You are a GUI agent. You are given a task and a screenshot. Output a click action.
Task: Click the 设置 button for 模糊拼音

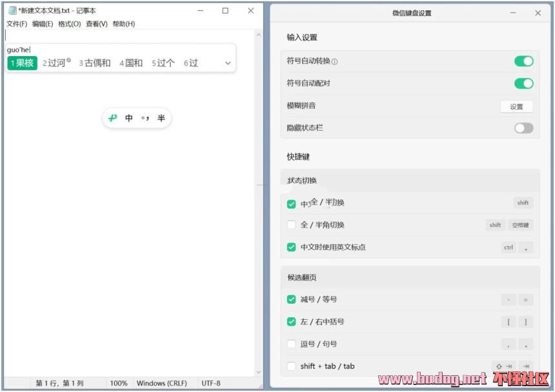click(x=516, y=106)
